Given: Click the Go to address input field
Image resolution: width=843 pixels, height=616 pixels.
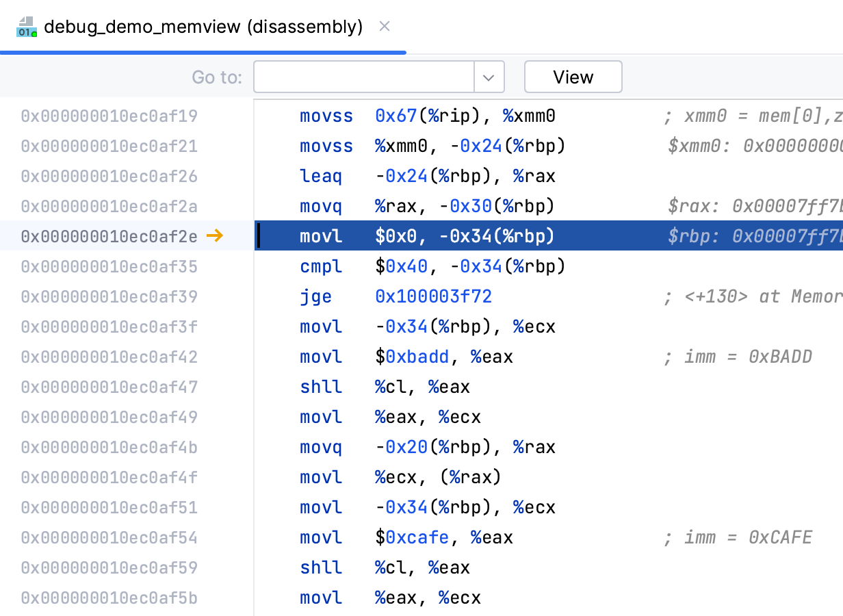Looking at the screenshot, I should (363, 77).
